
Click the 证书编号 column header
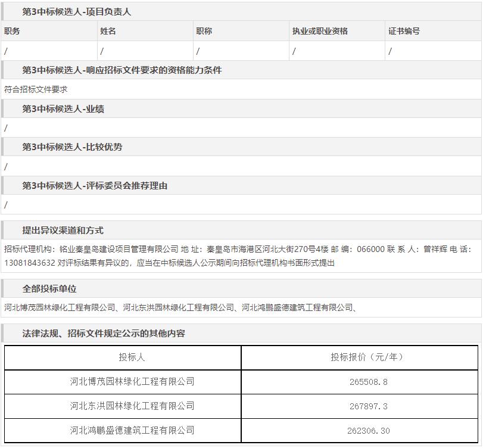point(404,31)
